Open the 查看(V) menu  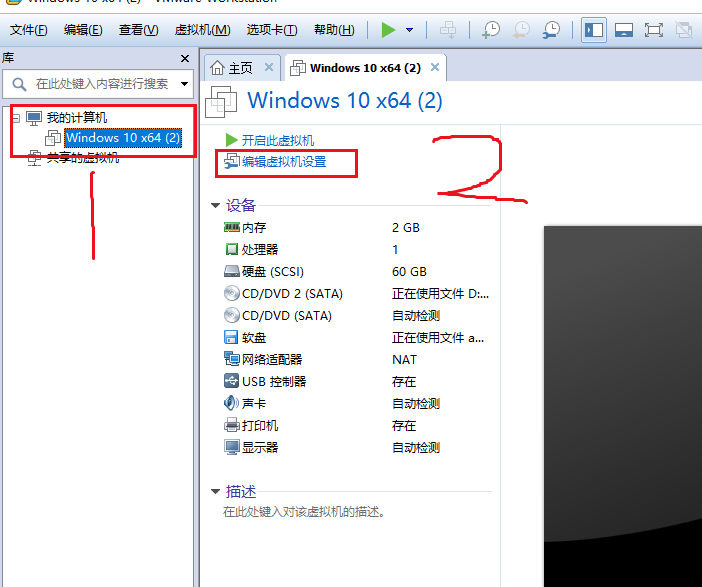[x=138, y=30]
